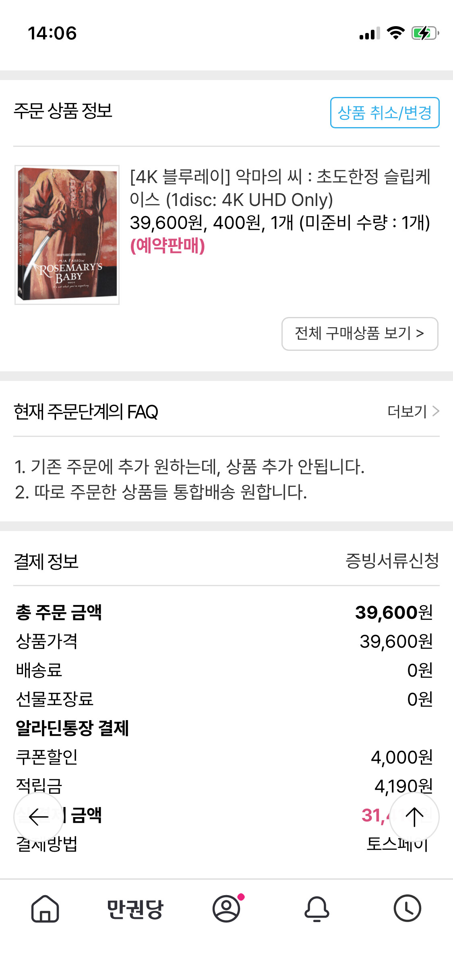The height and width of the screenshot is (980, 453).
Task: Tap the 토스페이 payment method text
Action: tap(397, 844)
